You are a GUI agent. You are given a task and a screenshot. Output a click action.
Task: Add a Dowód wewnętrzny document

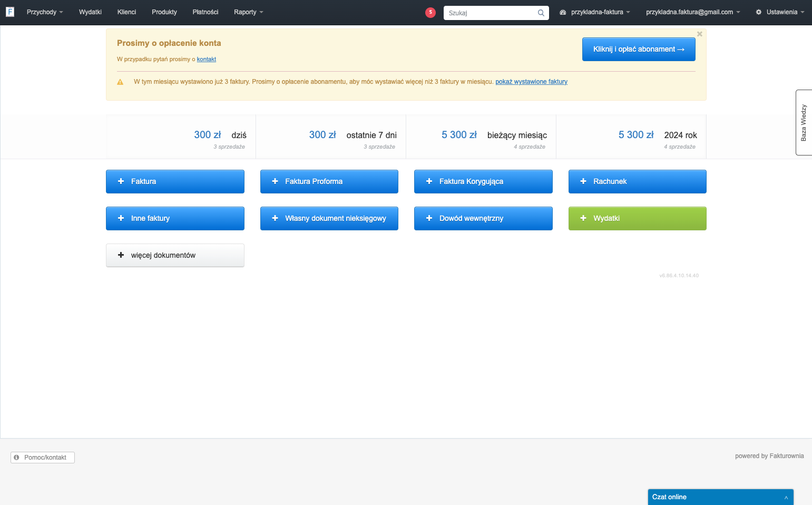pyautogui.click(x=483, y=218)
